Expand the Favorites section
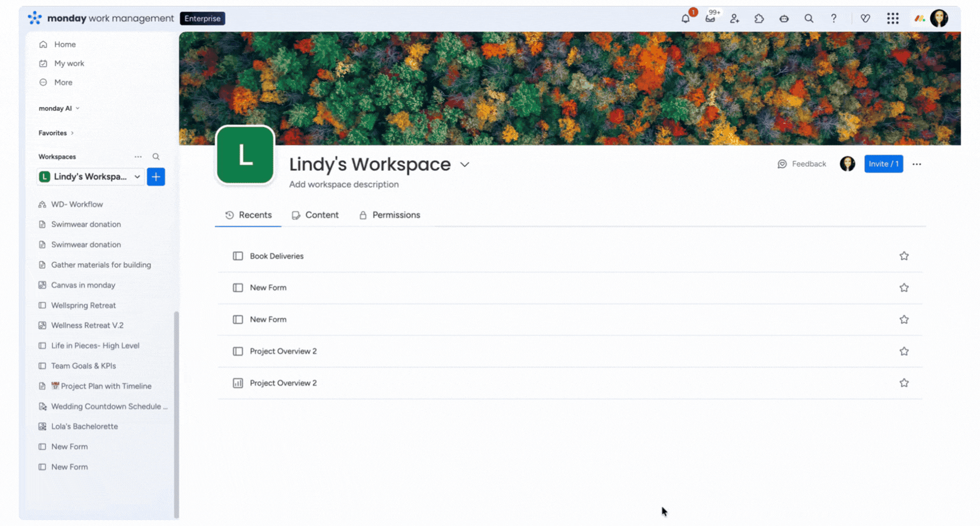The width and height of the screenshot is (980, 526). tap(56, 133)
